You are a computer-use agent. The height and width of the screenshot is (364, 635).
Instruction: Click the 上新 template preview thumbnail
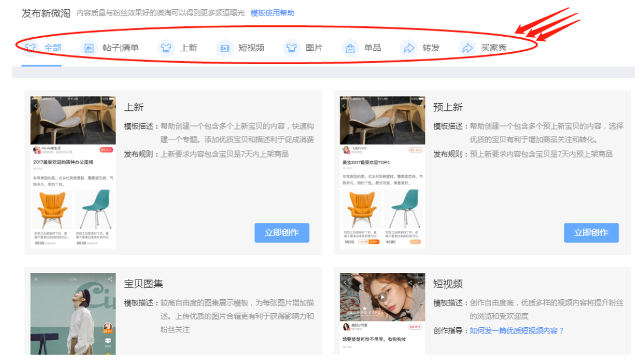(x=73, y=172)
